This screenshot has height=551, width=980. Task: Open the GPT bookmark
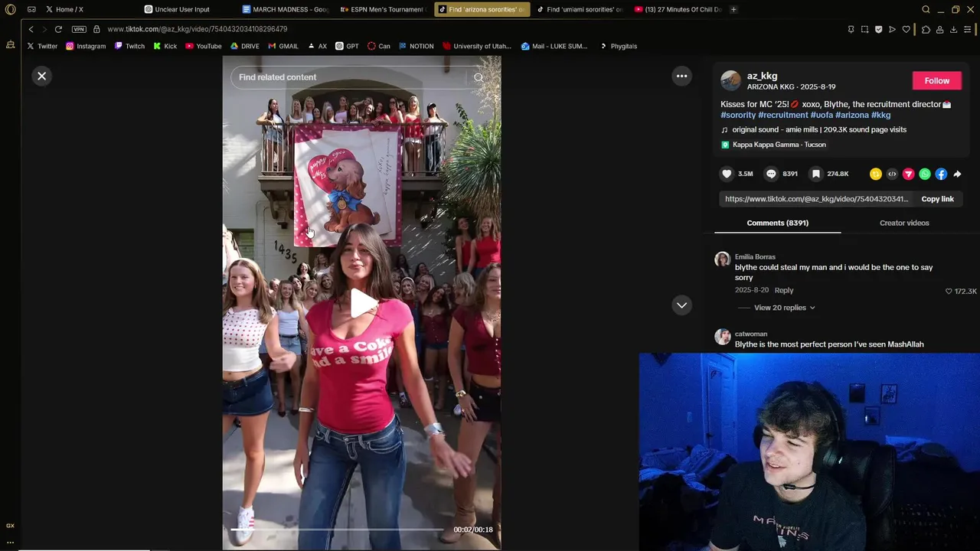point(347,46)
